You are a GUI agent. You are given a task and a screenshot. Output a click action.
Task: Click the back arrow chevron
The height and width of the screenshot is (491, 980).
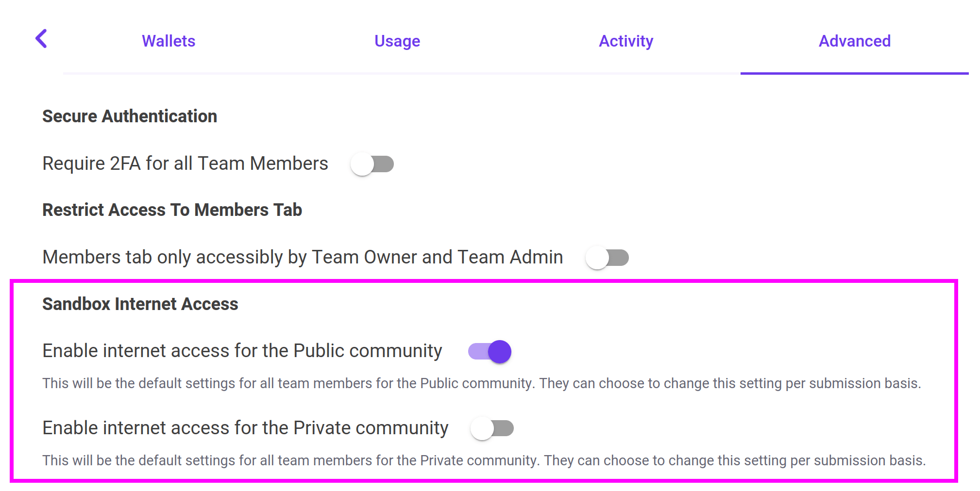point(42,39)
